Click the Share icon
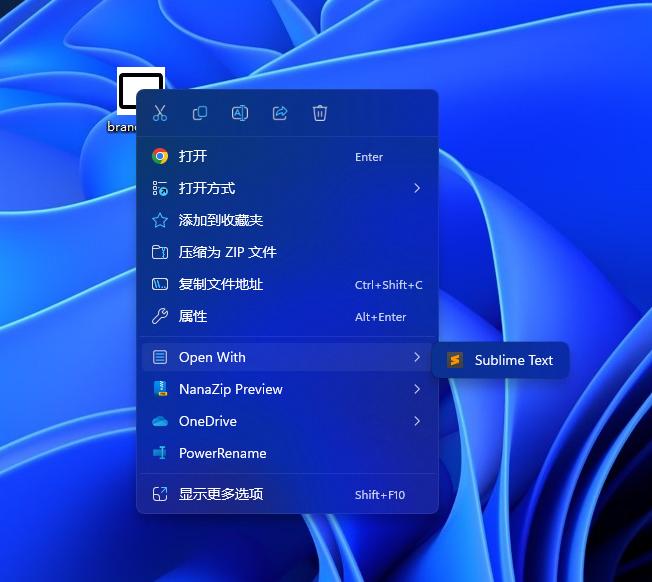 (280, 113)
